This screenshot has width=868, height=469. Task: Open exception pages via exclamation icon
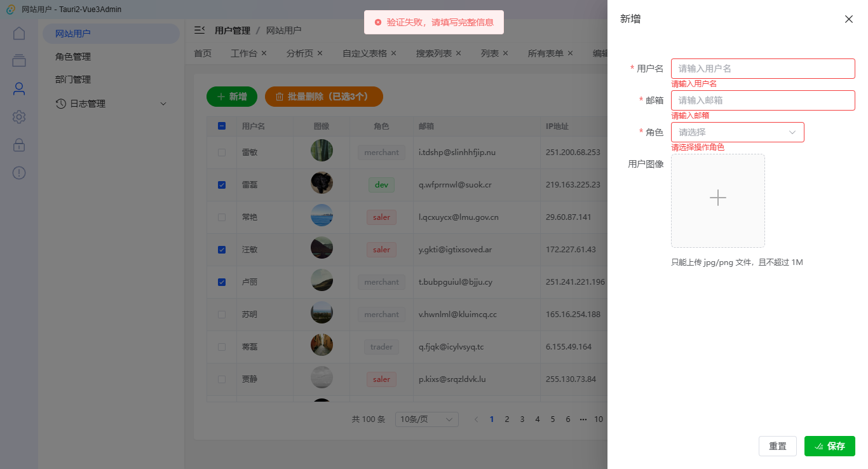click(x=18, y=172)
